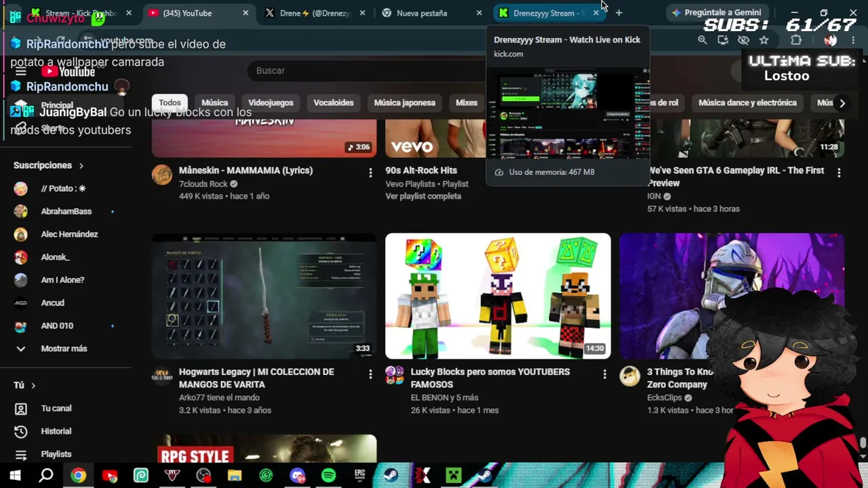This screenshot has width=868, height=488.
Task: Open OBS Studio from the taskbar
Action: pyautogui.click(x=203, y=476)
